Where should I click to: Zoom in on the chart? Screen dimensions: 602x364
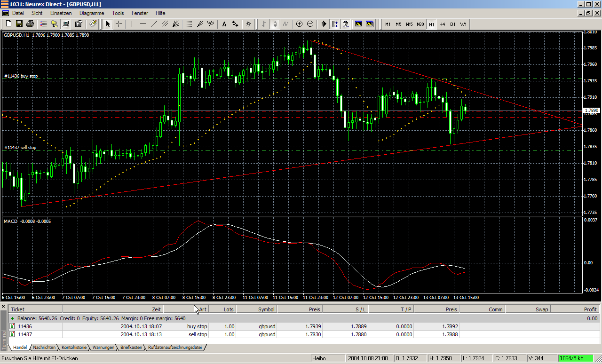coord(300,24)
